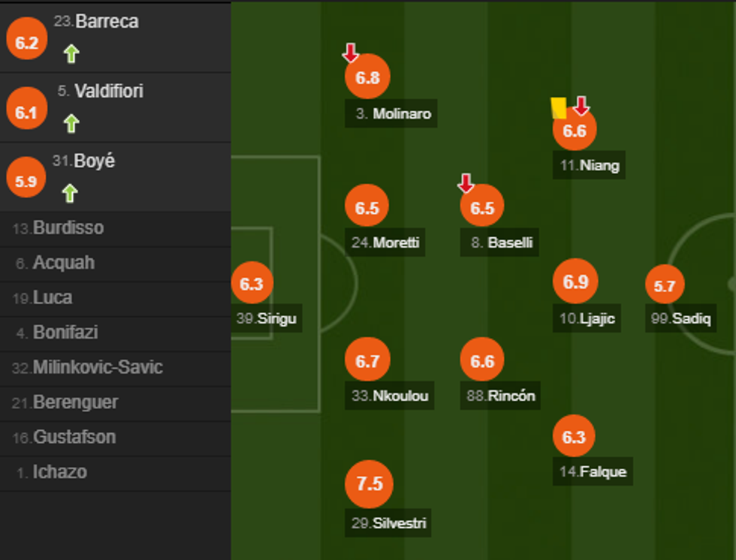736x560 pixels.
Task: Select Milinkovic-Savic from the bench list
Action: click(97, 368)
